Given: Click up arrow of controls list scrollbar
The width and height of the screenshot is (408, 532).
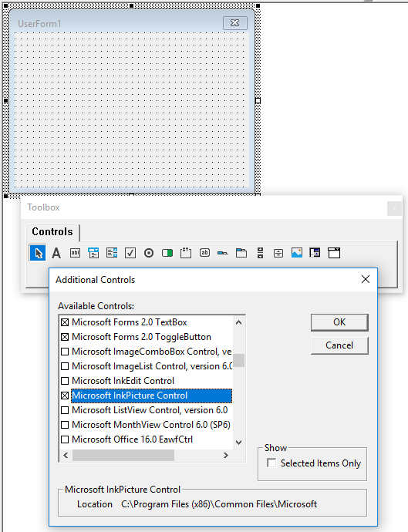Looking at the screenshot, I should pyautogui.click(x=238, y=322).
